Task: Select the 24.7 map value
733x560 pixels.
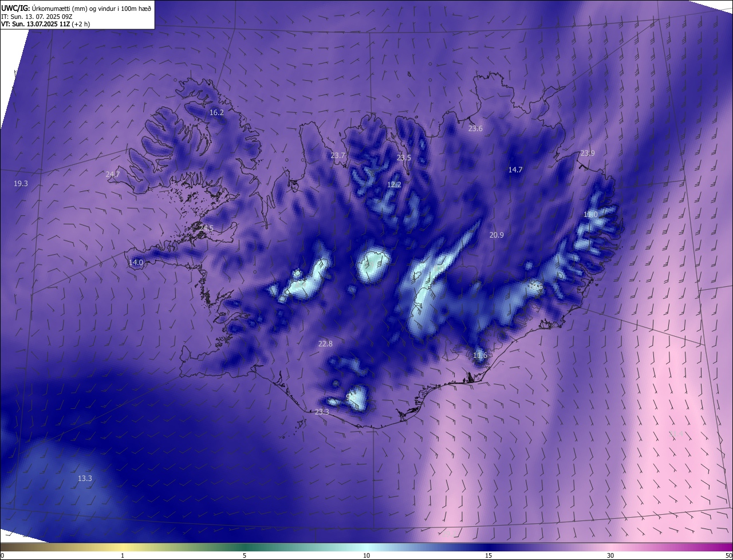Action: tap(113, 174)
